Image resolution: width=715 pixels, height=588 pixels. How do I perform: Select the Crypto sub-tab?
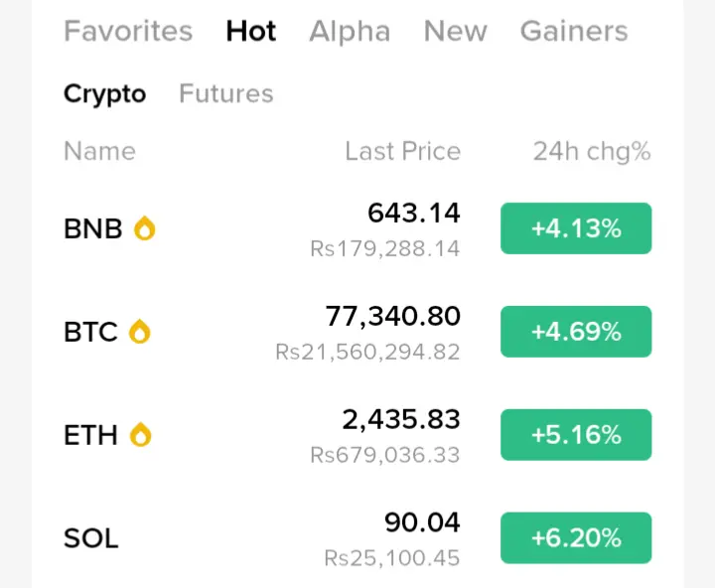pyautogui.click(x=104, y=93)
